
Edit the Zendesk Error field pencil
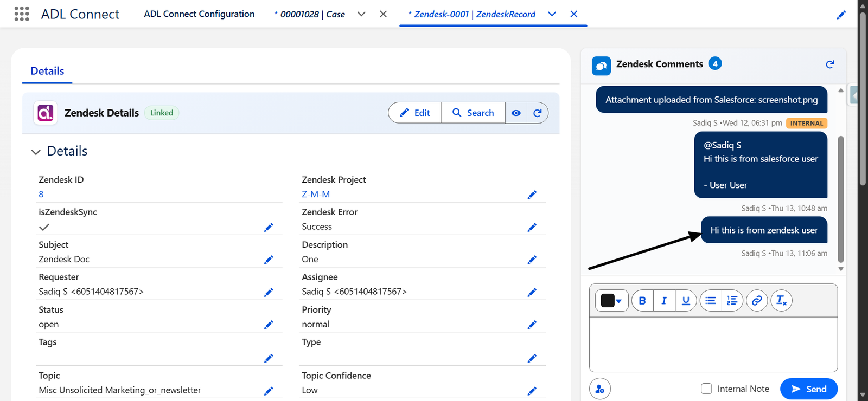(532, 228)
